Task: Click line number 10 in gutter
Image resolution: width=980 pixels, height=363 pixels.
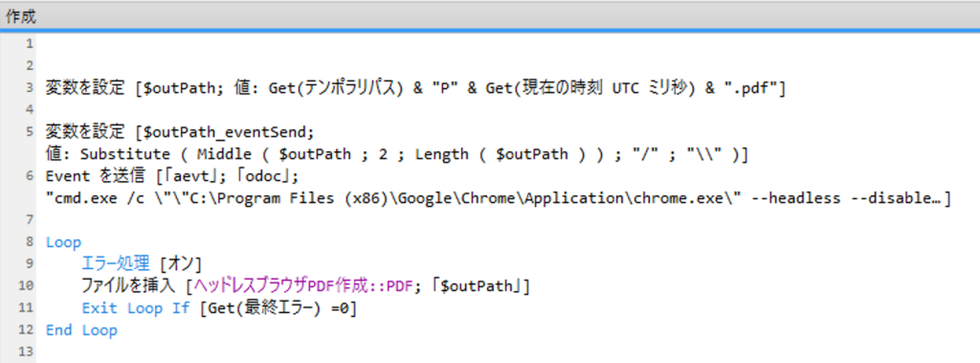Action: tap(26, 286)
